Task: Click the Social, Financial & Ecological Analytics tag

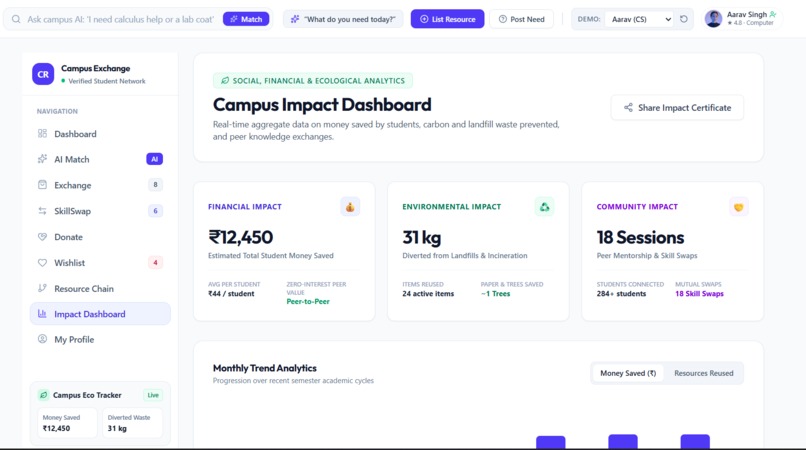Action: (x=313, y=81)
